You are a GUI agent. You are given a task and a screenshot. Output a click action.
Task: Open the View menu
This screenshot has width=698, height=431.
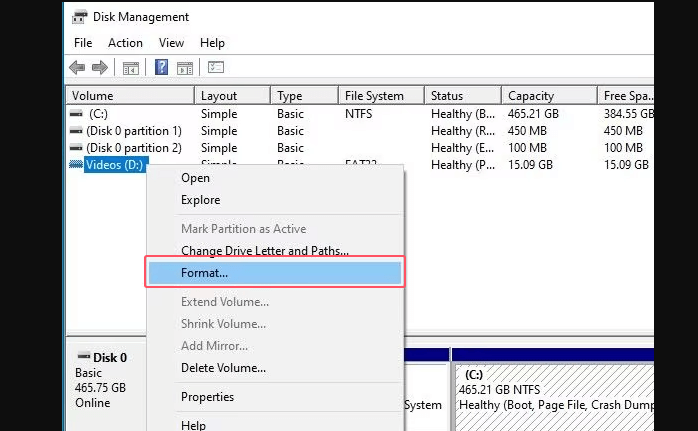171,43
